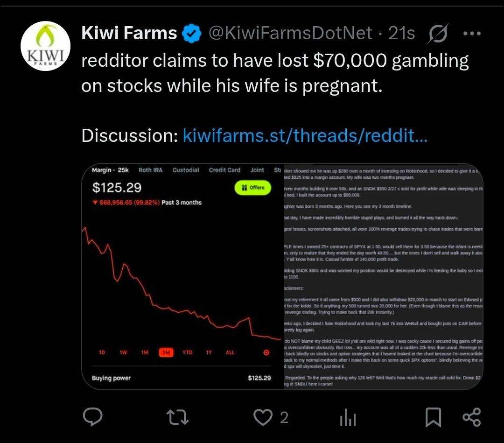Open the Reddit post text image
The height and width of the screenshot is (443, 504).
[x=383, y=277]
